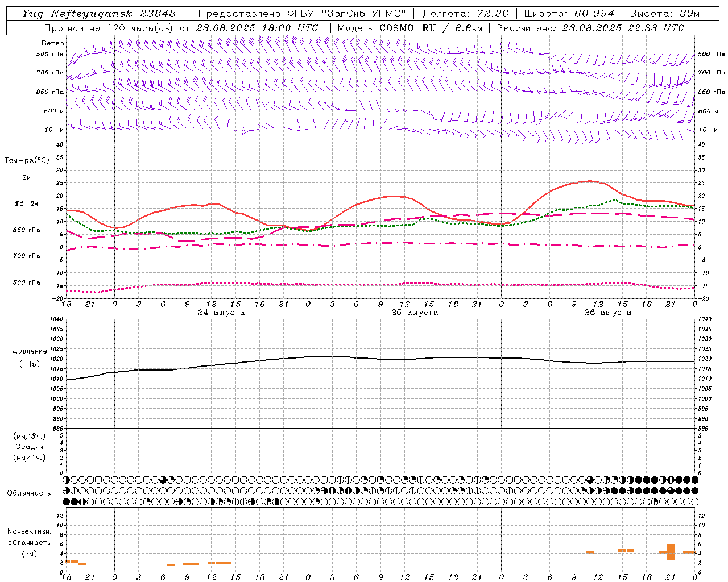This screenshot has height=582, width=728.
Task: Click the dashed line sample under 'Td 2м'
Action: (x=25, y=210)
